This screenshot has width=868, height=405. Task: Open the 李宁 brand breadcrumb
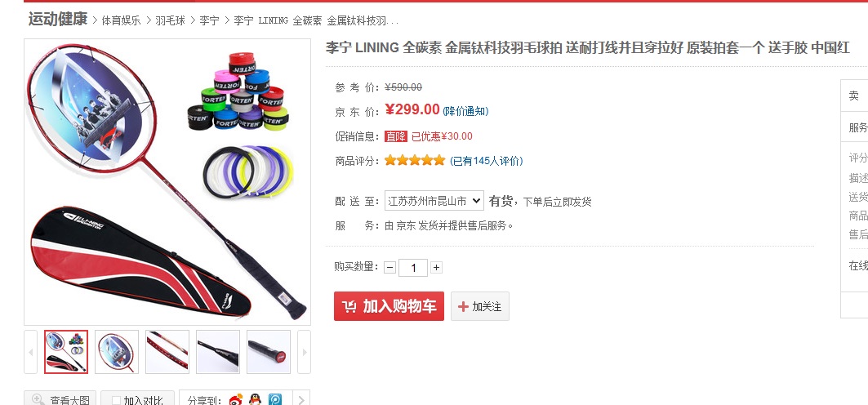pyautogui.click(x=209, y=21)
